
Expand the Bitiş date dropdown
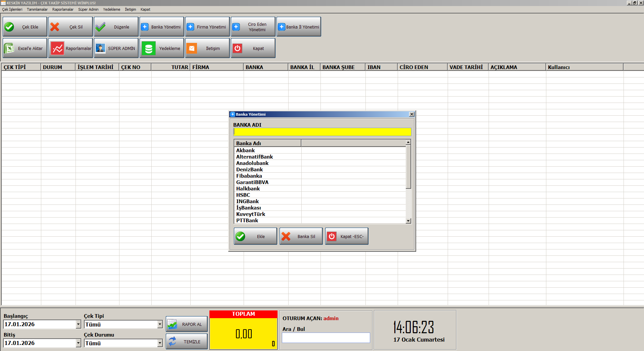click(78, 343)
